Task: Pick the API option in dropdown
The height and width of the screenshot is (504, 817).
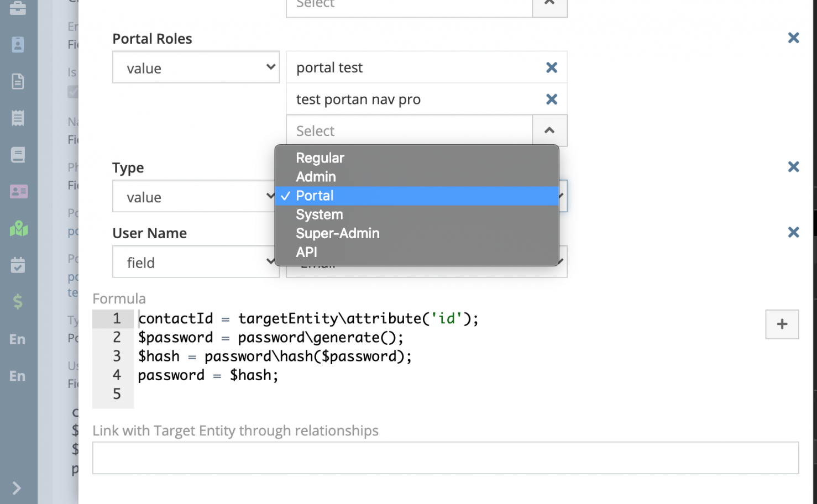Action: pyautogui.click(x=306, y=252)
